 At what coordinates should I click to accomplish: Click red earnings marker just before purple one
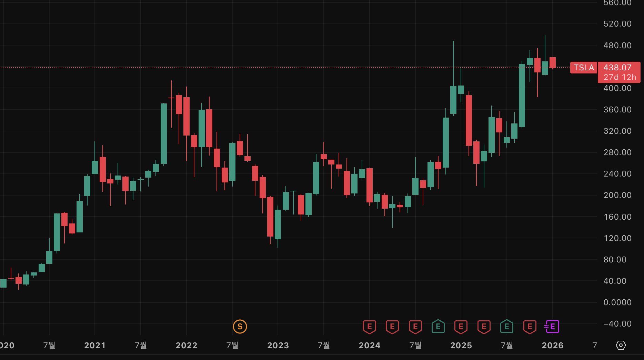pos(530,327)
